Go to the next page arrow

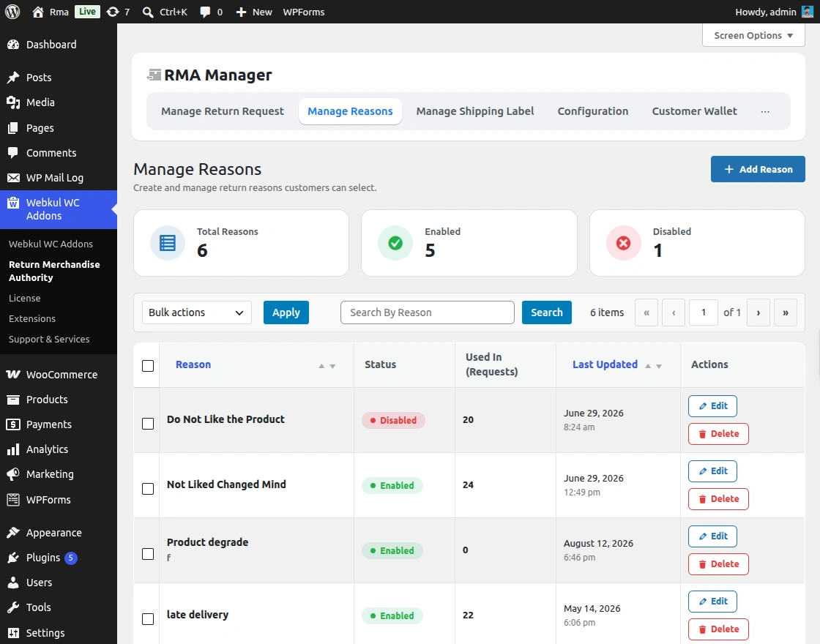pyautogui.click(x=758, y=312)
